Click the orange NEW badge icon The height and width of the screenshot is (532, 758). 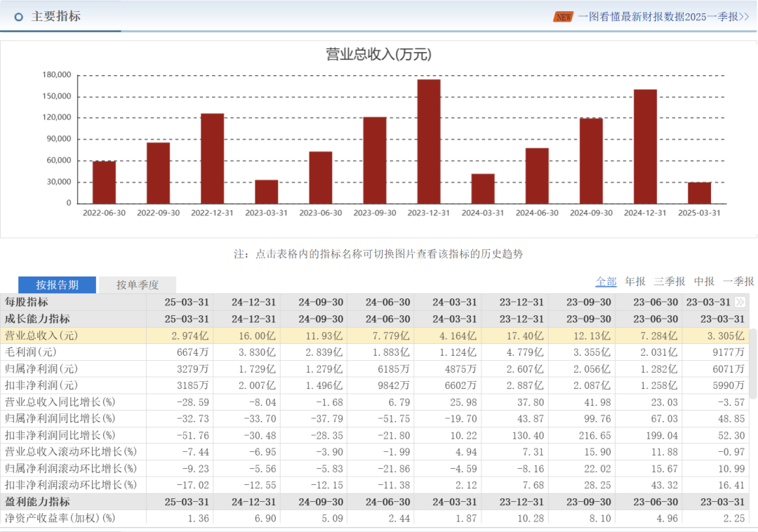[563, 17]
